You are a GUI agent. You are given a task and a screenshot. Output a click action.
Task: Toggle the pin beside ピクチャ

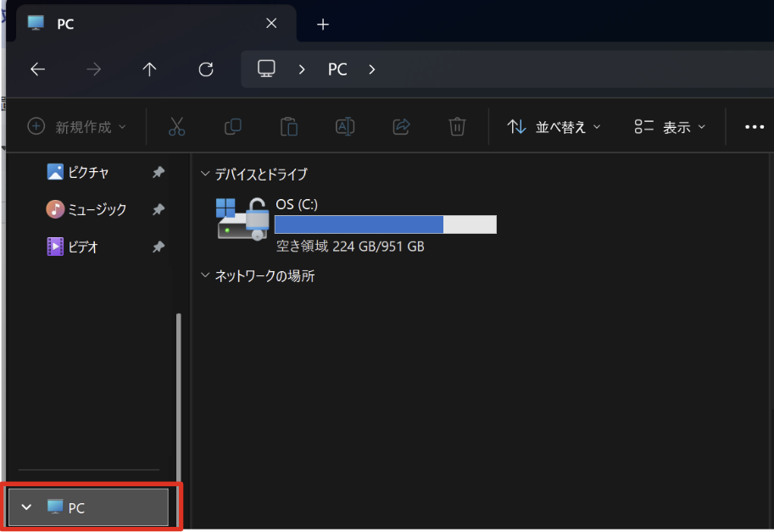159,172
